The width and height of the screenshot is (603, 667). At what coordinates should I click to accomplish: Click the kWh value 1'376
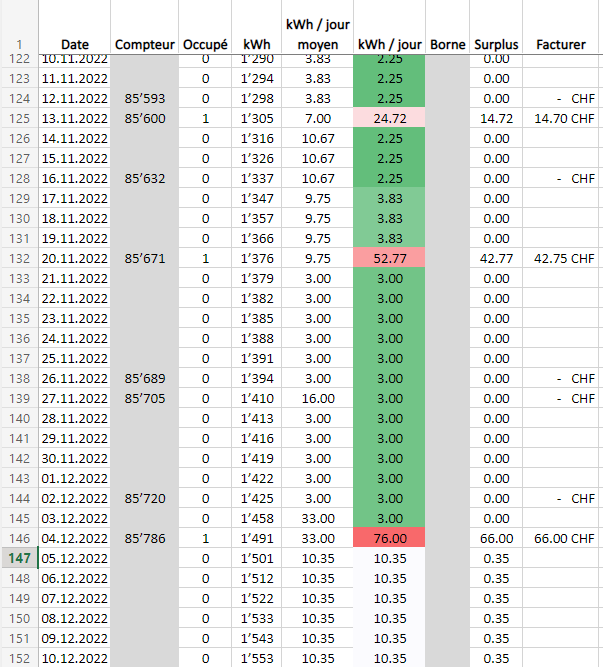[x=256, y=258]
